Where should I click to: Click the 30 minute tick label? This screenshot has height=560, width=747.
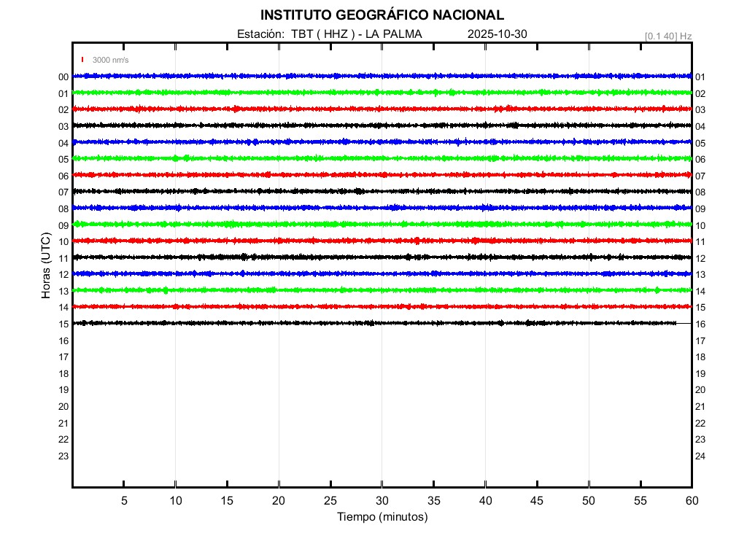(x=382, y=501)
